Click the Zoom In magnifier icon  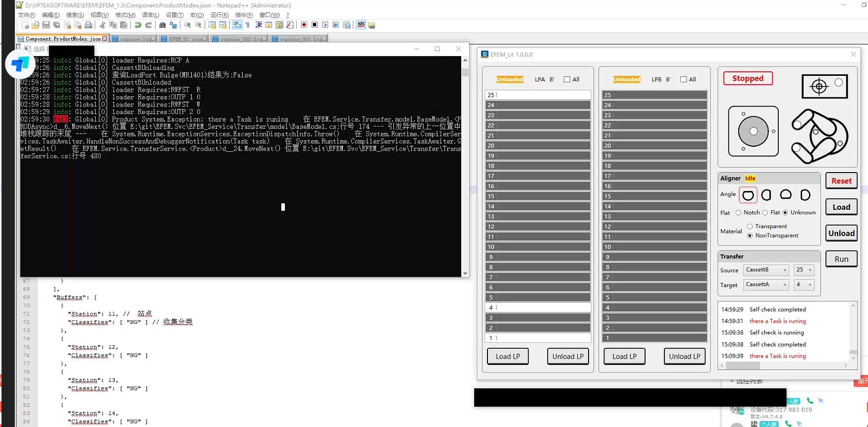(187, 25)
